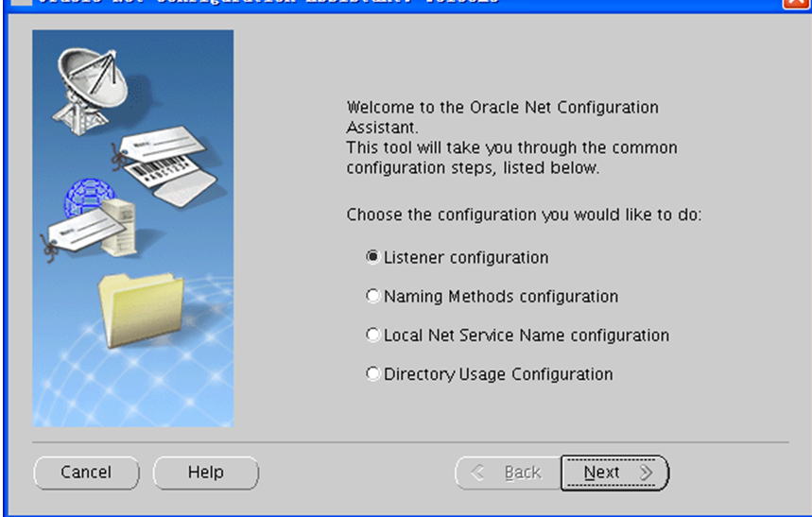Click 'This tool will take you through' text
The height and width of the screenshot is (517, 812).
click(462, 147)
